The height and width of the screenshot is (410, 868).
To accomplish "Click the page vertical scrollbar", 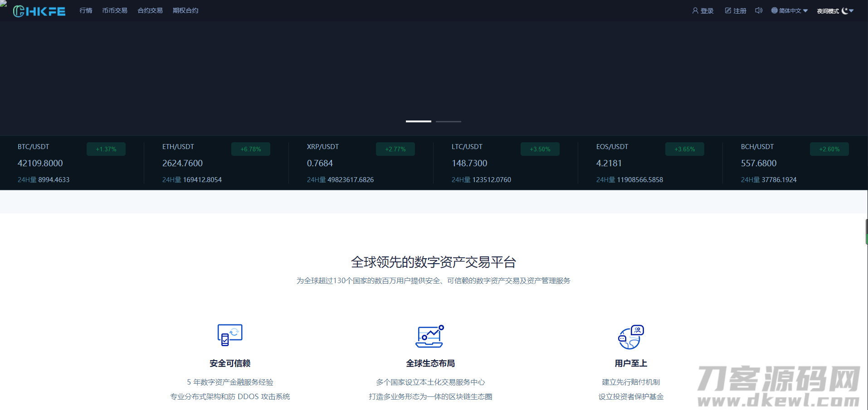I will [866, 232].
